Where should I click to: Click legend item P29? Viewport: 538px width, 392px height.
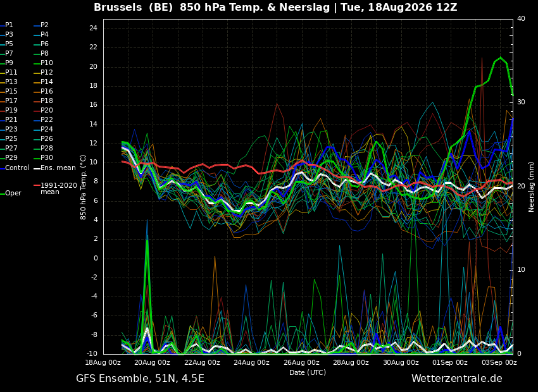(11, 157)
